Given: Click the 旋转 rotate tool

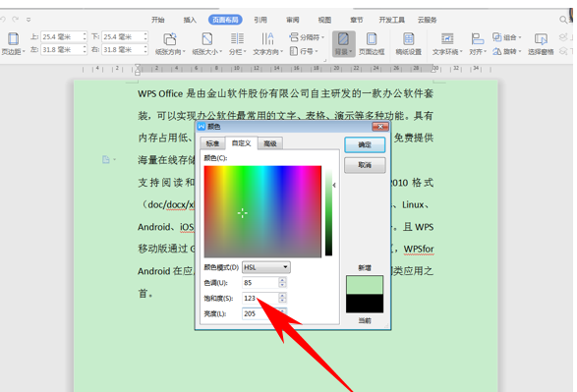Looking at the screenshot, I should [x=506, y=51].
